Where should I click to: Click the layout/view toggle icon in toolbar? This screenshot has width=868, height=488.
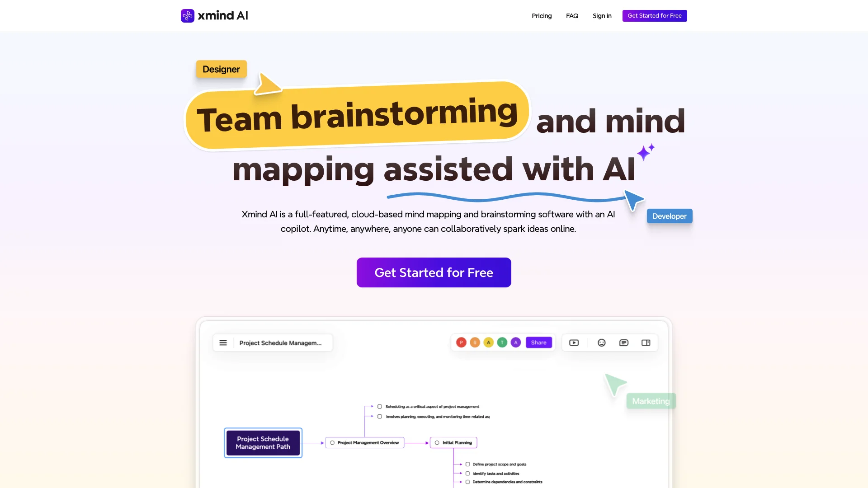[x=646, y=342]
